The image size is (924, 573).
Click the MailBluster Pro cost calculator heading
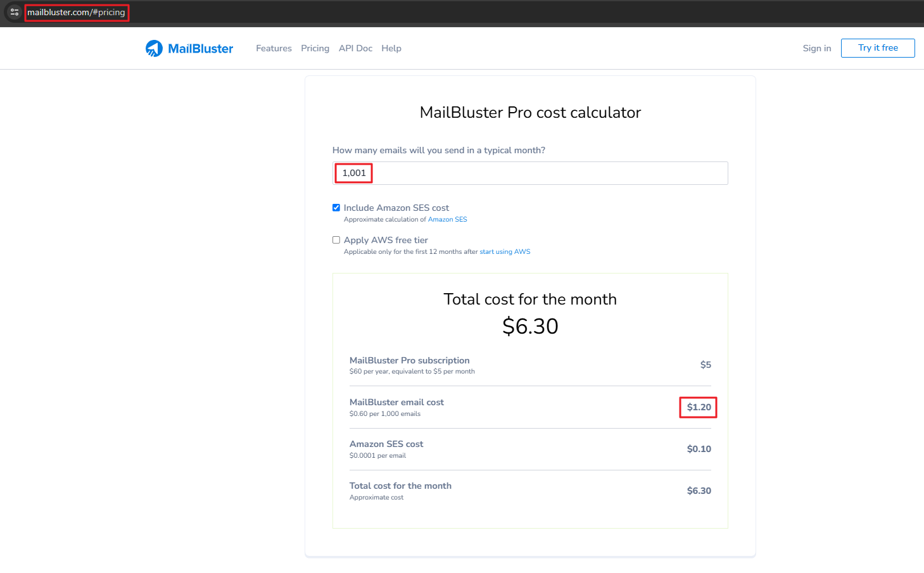(x=530, y=113)
